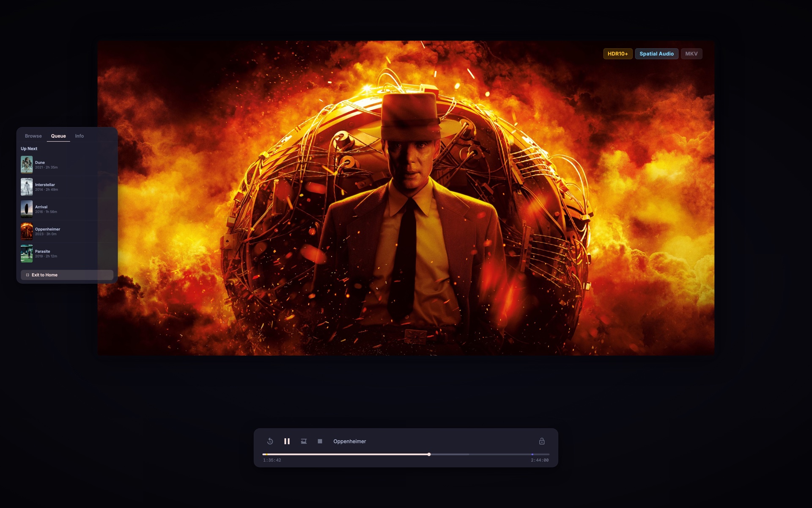812x508 pixels.
Task: Rewind 10 seconds with replay icon
Action: (x=270, y=441)
